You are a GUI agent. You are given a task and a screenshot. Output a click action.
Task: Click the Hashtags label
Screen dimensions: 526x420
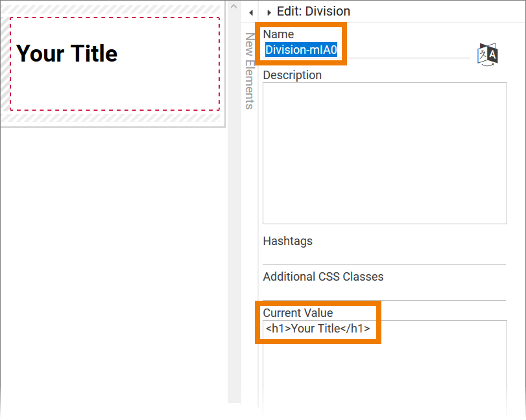coord(287,241)
